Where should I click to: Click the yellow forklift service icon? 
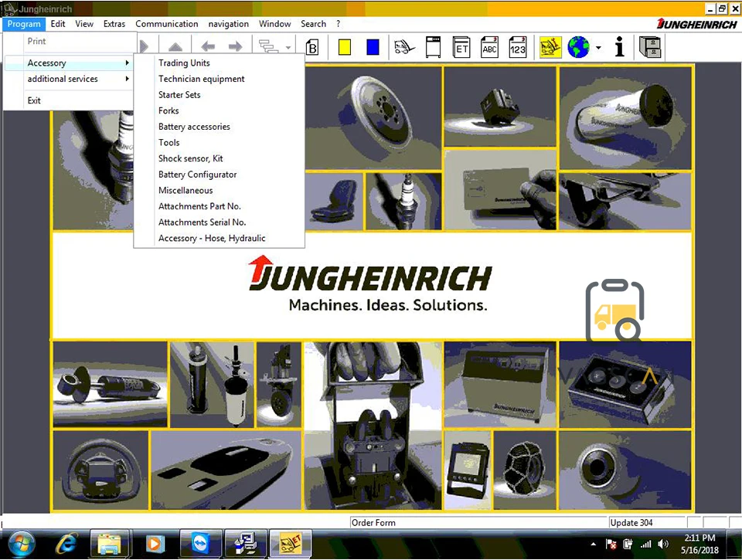coord(550,47)
